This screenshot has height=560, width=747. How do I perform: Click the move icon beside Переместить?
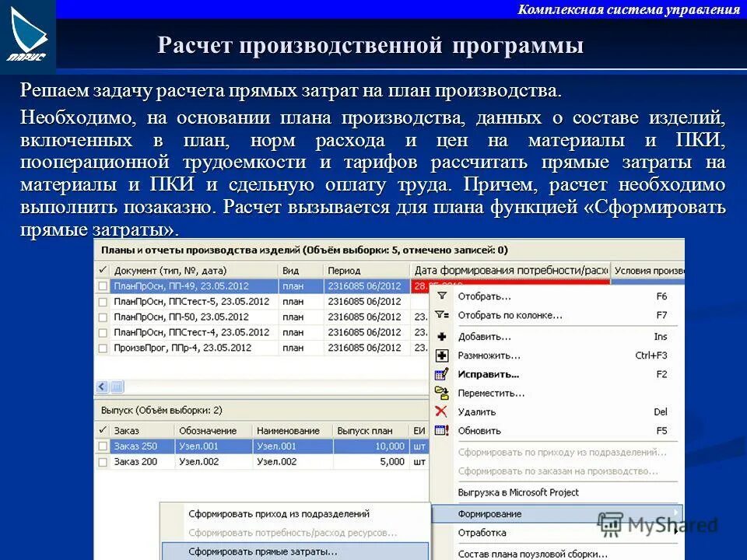click(x=440, y=392)
